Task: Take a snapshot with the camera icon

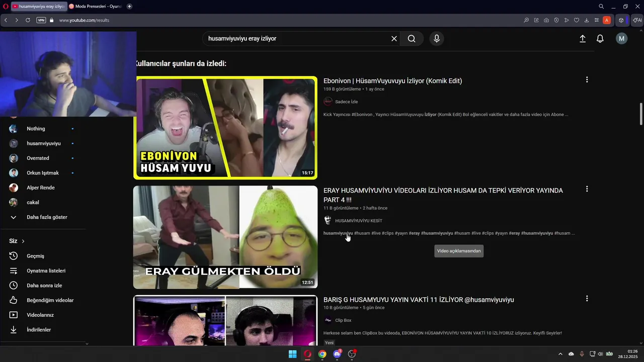Action: click(x=546, y=20)
